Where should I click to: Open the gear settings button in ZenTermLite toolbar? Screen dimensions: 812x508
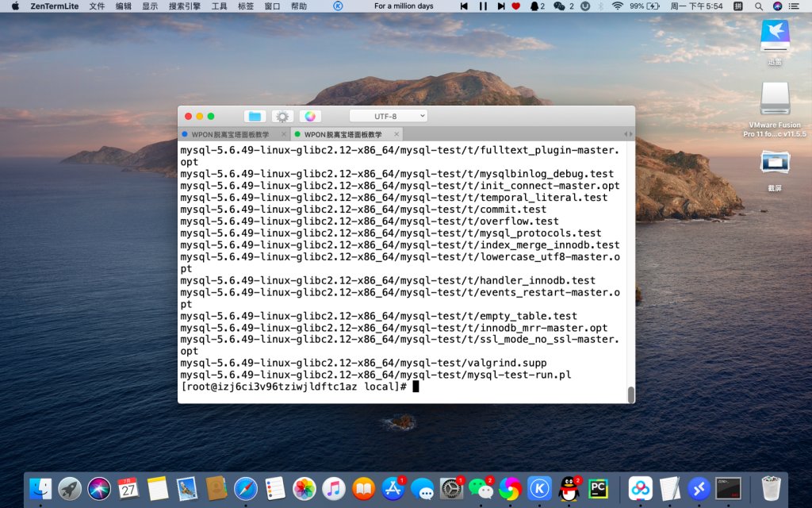[x=282, y=116]
